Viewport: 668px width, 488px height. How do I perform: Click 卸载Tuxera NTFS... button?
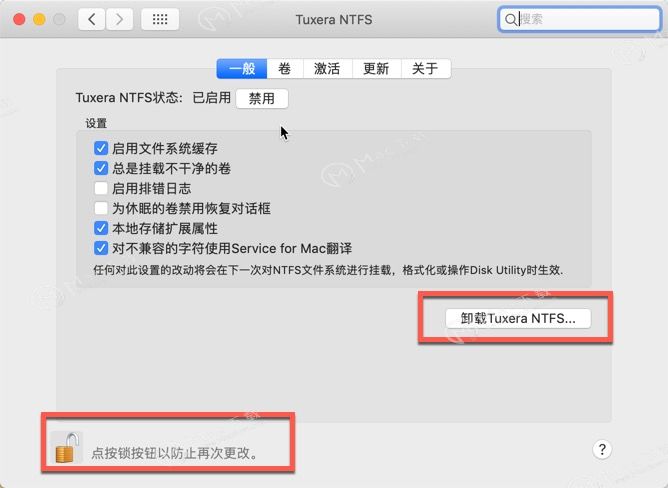pyautogui.click(x=518, y=318)
